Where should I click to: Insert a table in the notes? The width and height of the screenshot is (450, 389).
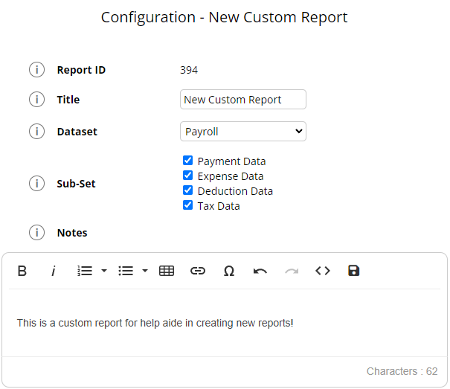pyautogui.click(x=167, y=271)
